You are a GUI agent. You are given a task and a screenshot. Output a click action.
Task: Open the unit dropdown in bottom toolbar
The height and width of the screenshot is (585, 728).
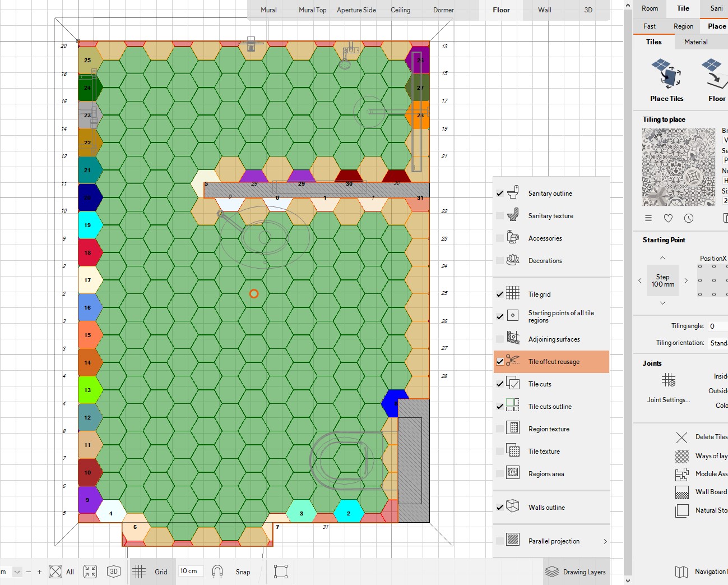17,572
